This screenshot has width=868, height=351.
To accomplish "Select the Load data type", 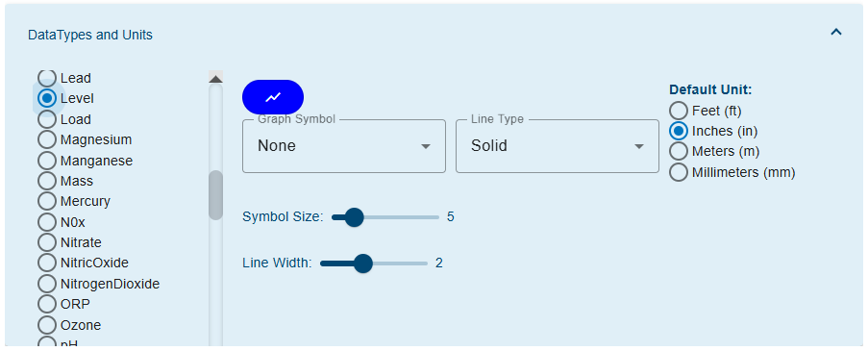I will coord(64,119).
